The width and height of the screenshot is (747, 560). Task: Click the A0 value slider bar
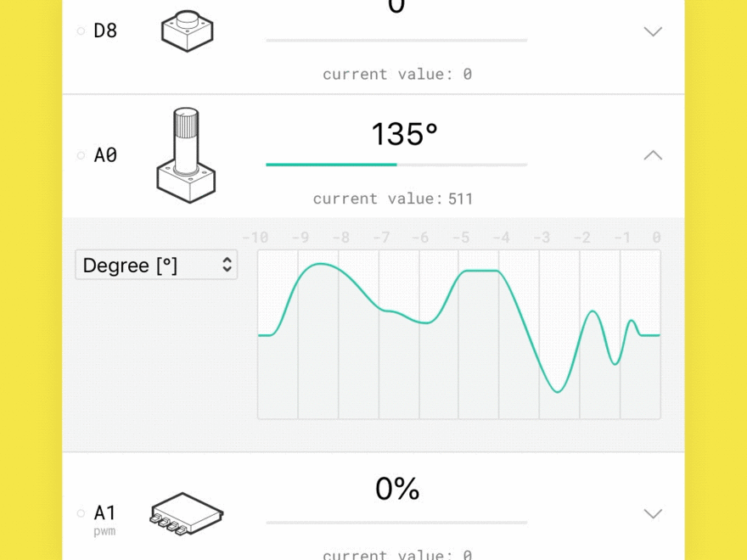(396, 165)
